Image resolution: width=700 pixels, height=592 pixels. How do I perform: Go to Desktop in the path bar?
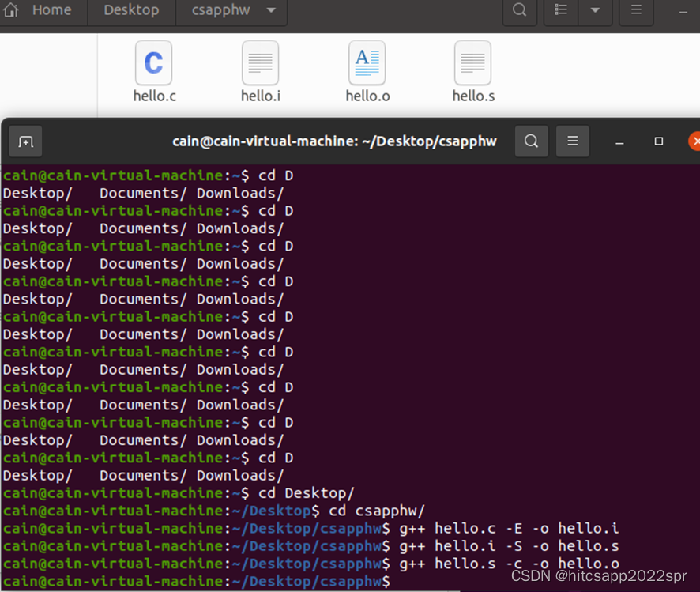(x=131, y=9)
